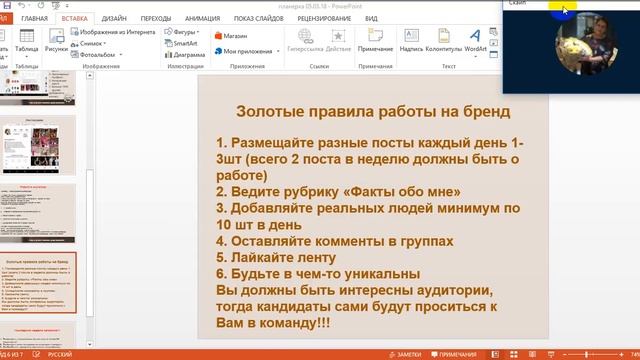Click the slide panel scroll down arrow
The width and height of the screenshot is (640, 360).
click(x=90, y=344)
